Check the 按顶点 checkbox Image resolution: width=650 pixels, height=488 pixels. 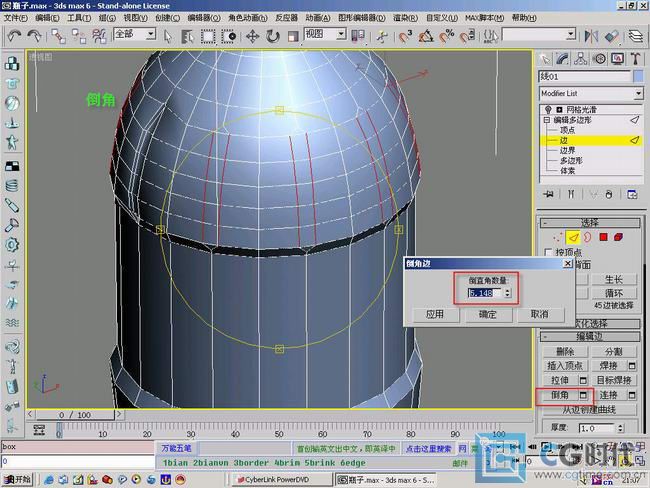pyautogui.click(x=548, y=252)
